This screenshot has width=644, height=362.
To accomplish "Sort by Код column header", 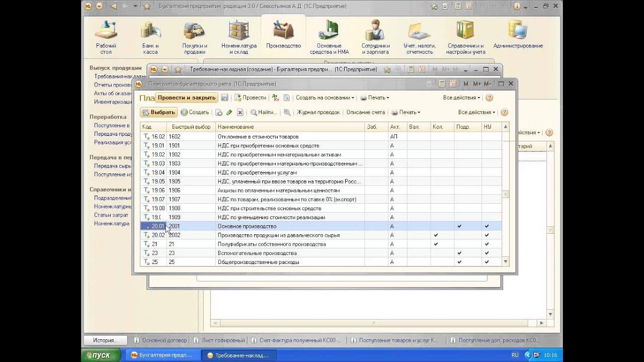I will pos(153,127).
